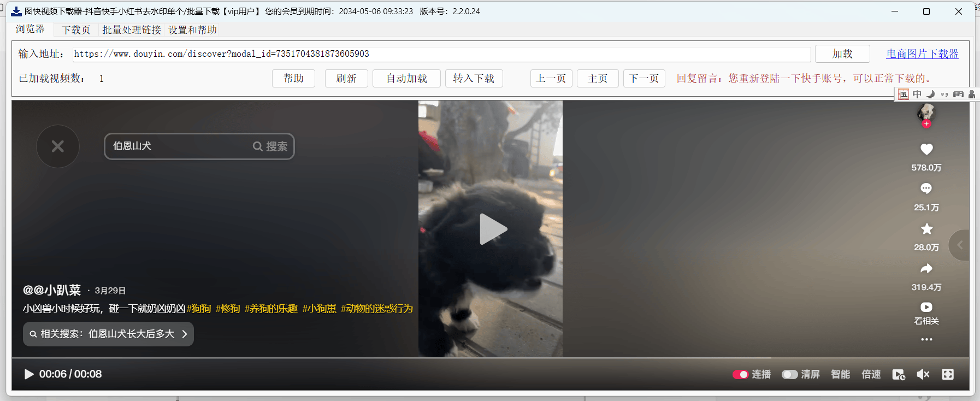Open comments via the speech bubble icon
980x401 pixels.
[926, 188]
